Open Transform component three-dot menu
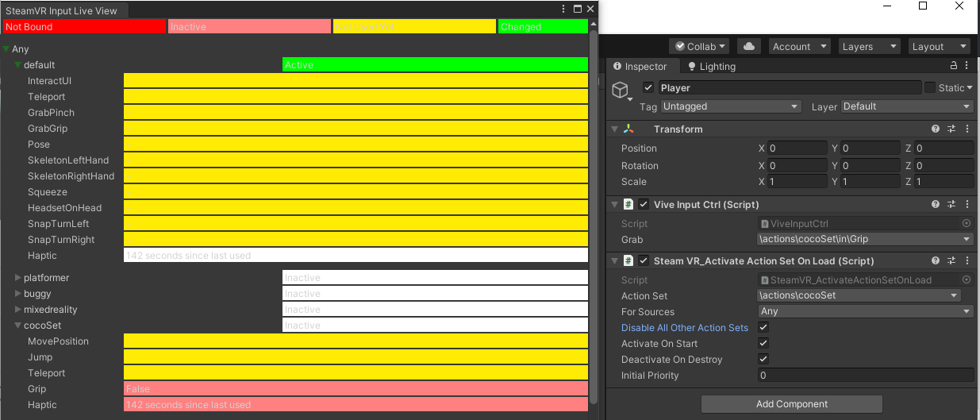980x420 pixels. click(967, 129)
